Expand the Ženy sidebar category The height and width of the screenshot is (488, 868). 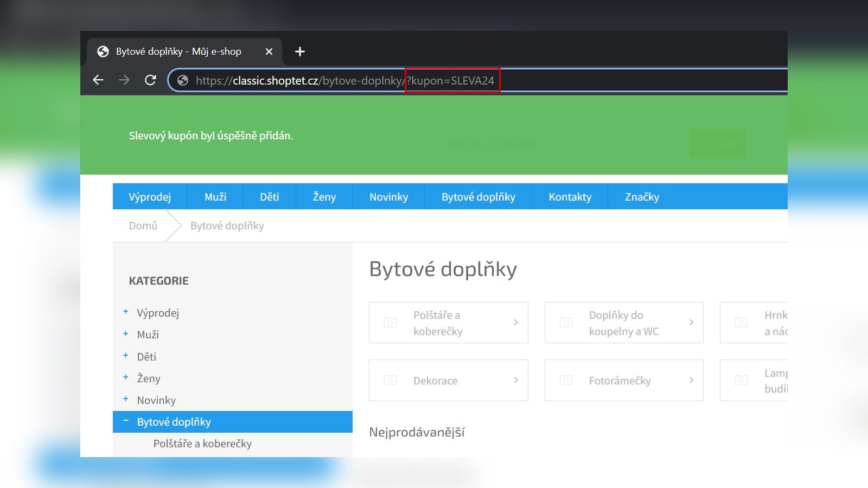(126, 377)
